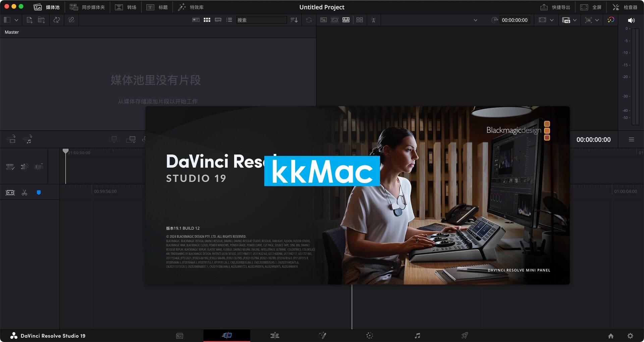This screenshot has height=342, width=644.
Task: Select timeline viewer mode
Action: tap(346, 20)
